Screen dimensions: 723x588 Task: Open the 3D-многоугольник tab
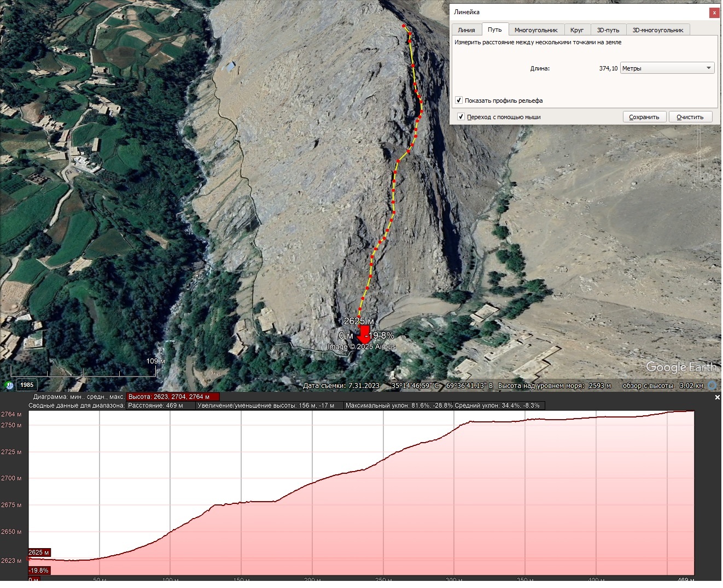coord(658,30)
